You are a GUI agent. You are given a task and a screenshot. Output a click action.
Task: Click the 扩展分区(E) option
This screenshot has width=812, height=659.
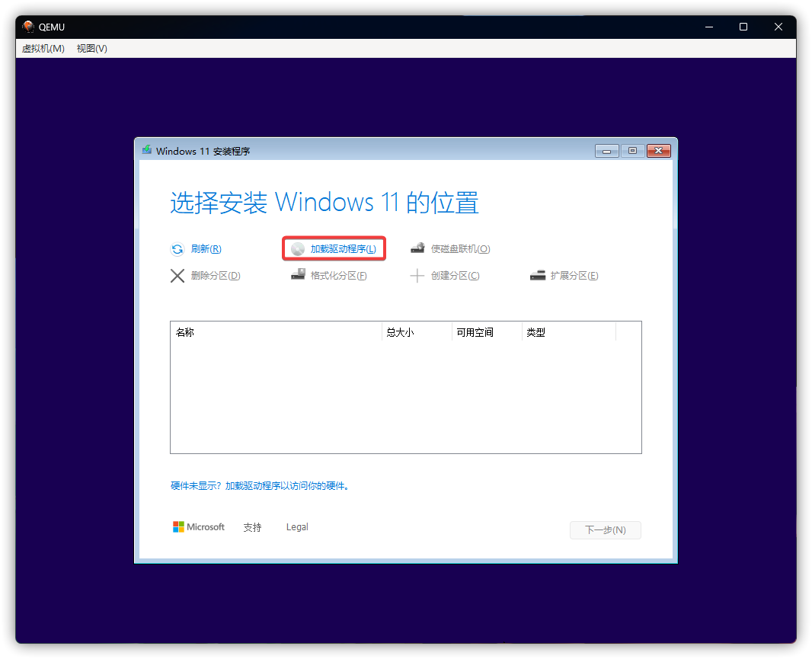click(574, 276)
